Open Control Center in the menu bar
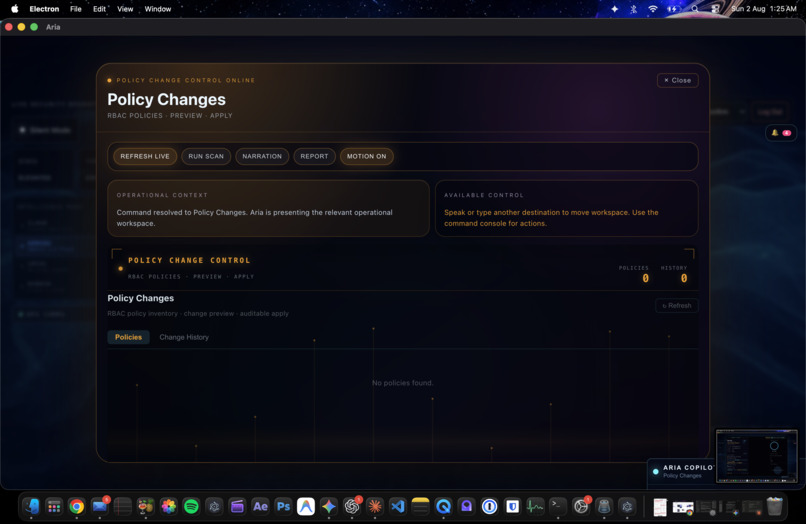This screenshot has height=524, width=806. click(715, 9)
